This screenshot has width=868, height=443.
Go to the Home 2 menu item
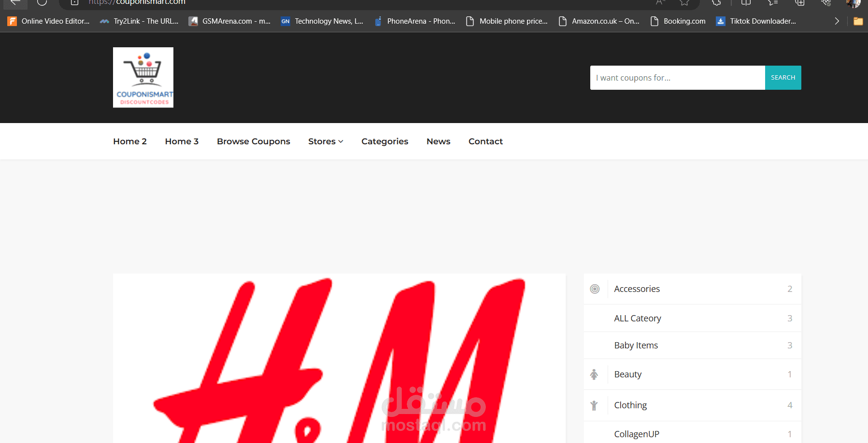pyautogui.click(x=130, y=141)
